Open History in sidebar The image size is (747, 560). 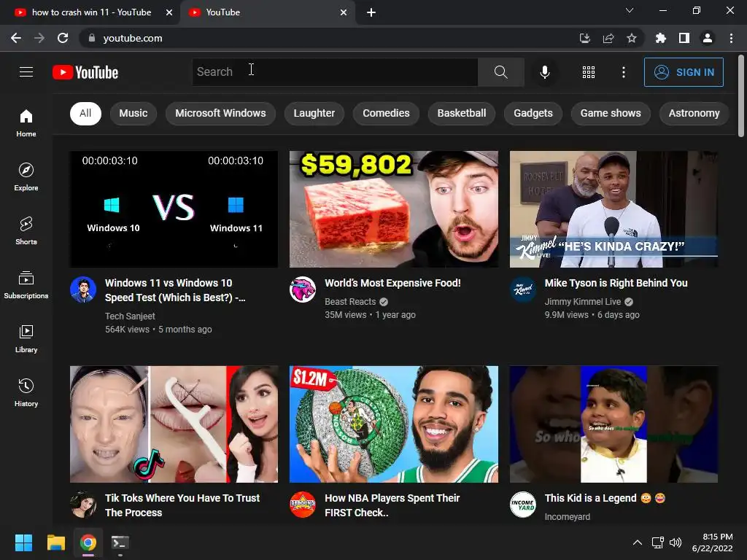26,392
